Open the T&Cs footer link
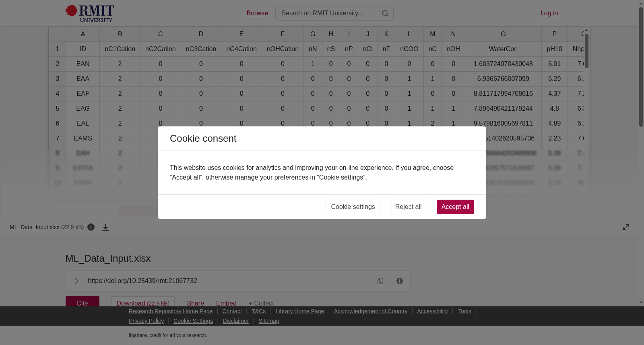 [258, 311]
